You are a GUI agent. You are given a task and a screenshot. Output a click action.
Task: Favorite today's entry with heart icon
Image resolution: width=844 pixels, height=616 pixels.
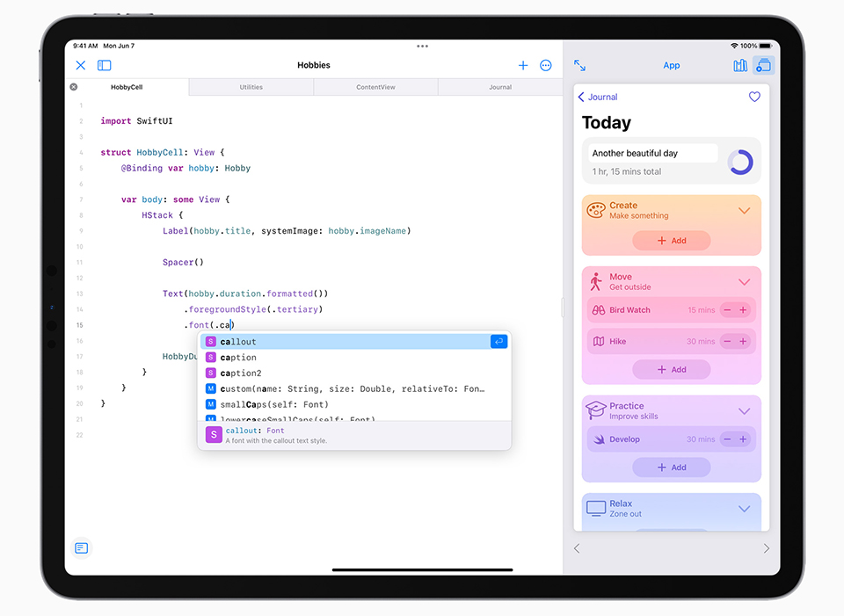tap(754, 97)
